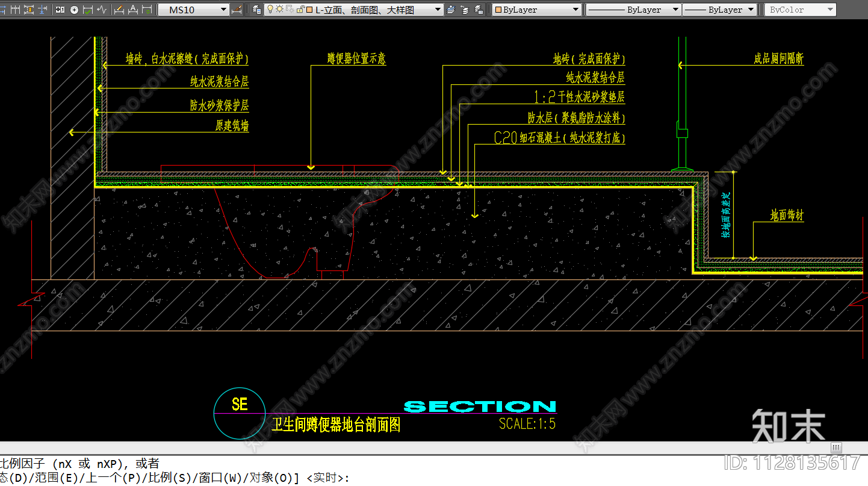Open the Layer States Manager icon

(x=479, y=10)
